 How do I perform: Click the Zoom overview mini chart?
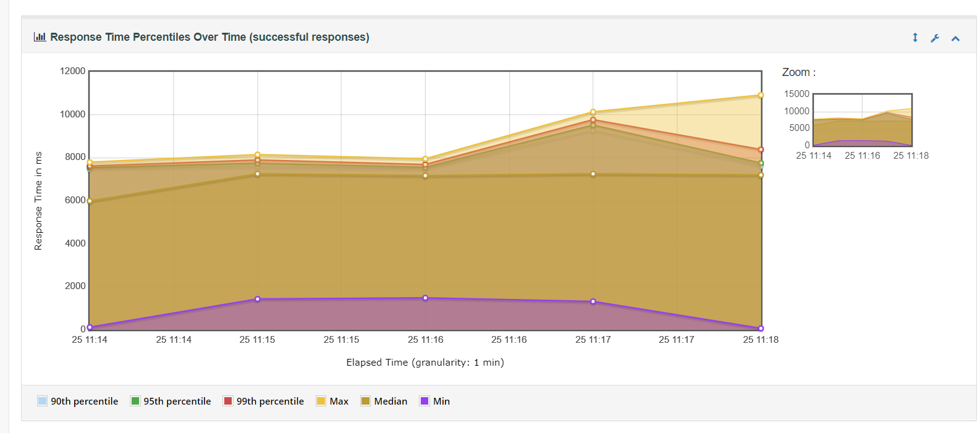pos(862,120)
